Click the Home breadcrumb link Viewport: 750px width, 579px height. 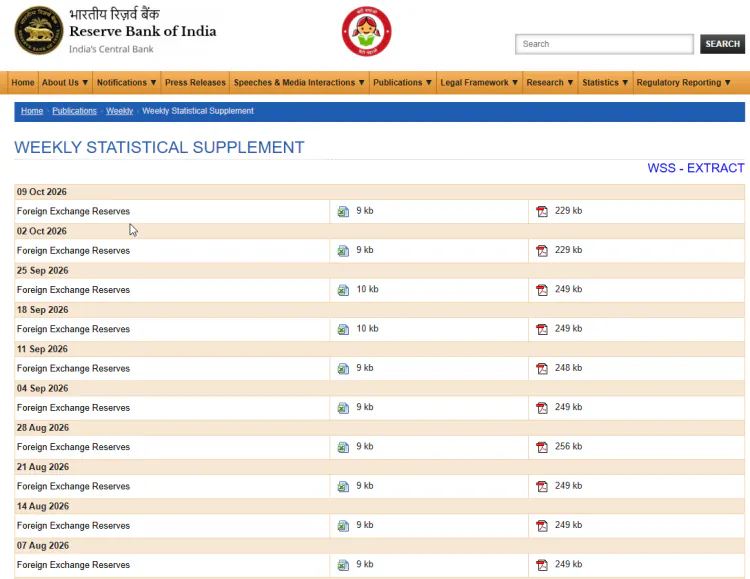pos(32,111)
